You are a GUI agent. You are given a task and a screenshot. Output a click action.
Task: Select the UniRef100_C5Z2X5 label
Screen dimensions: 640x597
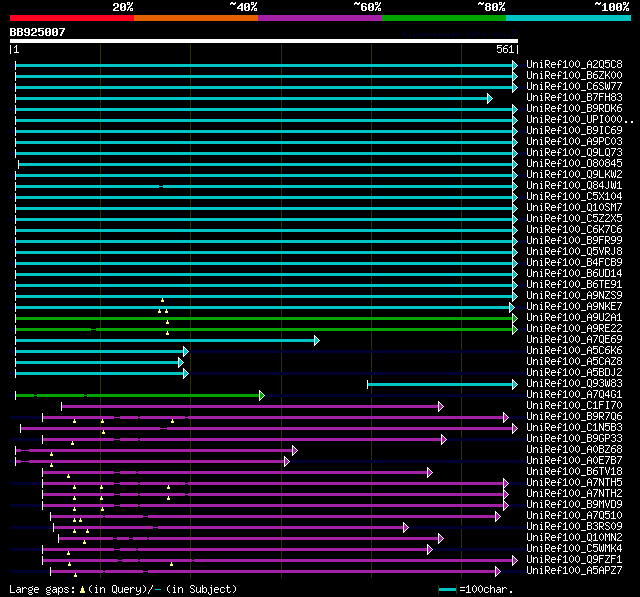(574, 219)
